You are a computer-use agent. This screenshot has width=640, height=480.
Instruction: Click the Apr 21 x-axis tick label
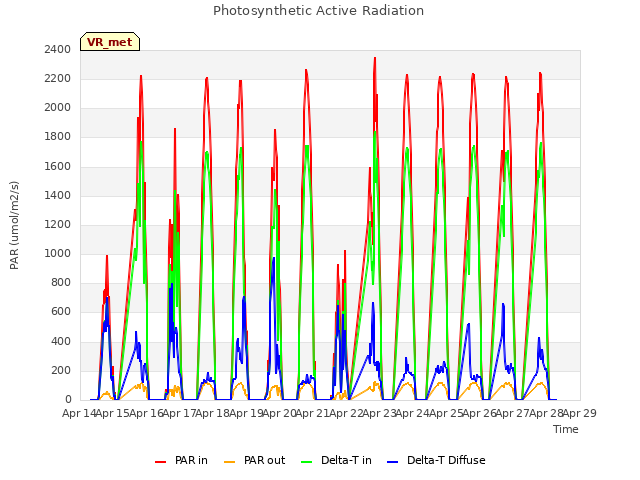tap(312, 413)
